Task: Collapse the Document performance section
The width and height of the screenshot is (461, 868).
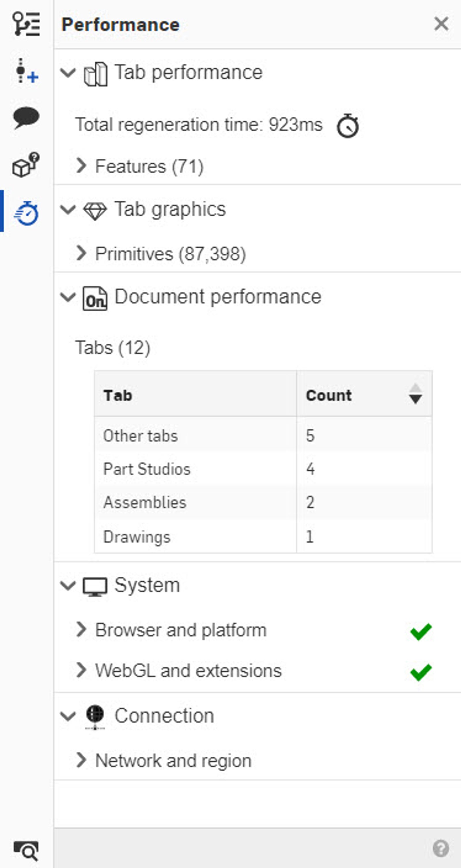Action: [68, 297]
